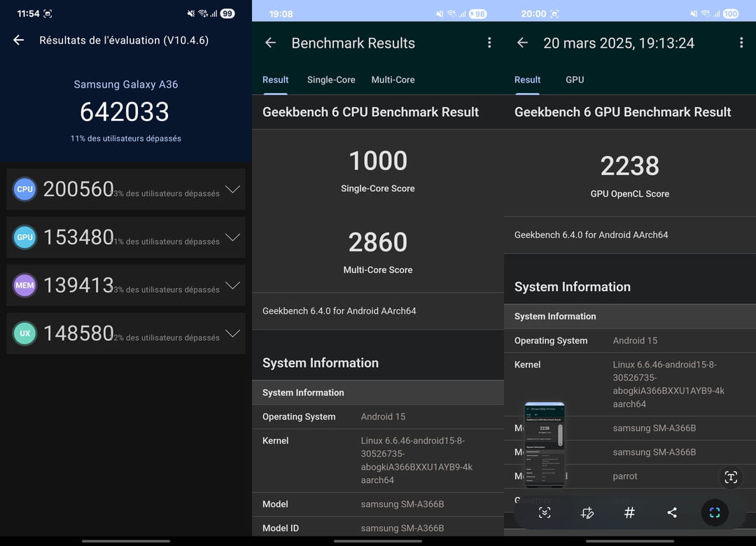Select the Result tab under 20 mars 2025
The height and width of the screenshot is (546, 756).
(528, 80)
